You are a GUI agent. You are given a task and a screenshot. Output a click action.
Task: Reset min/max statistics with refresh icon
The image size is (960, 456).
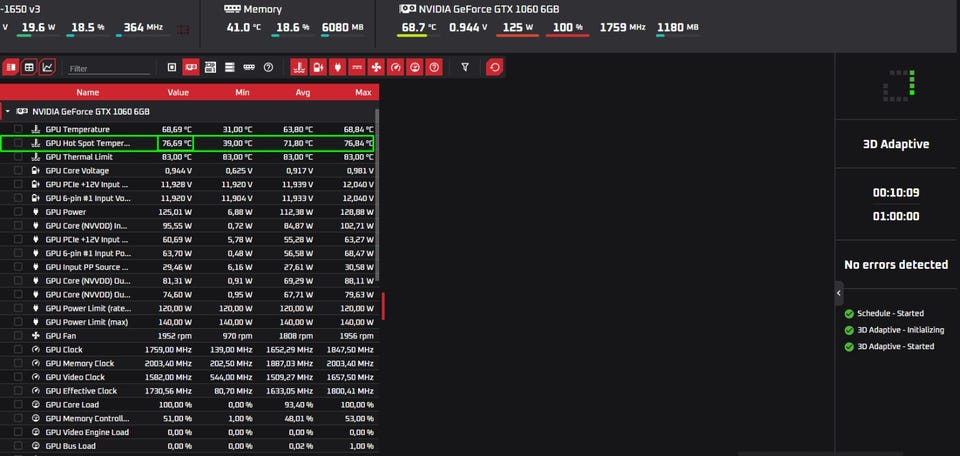click(495, 67)
